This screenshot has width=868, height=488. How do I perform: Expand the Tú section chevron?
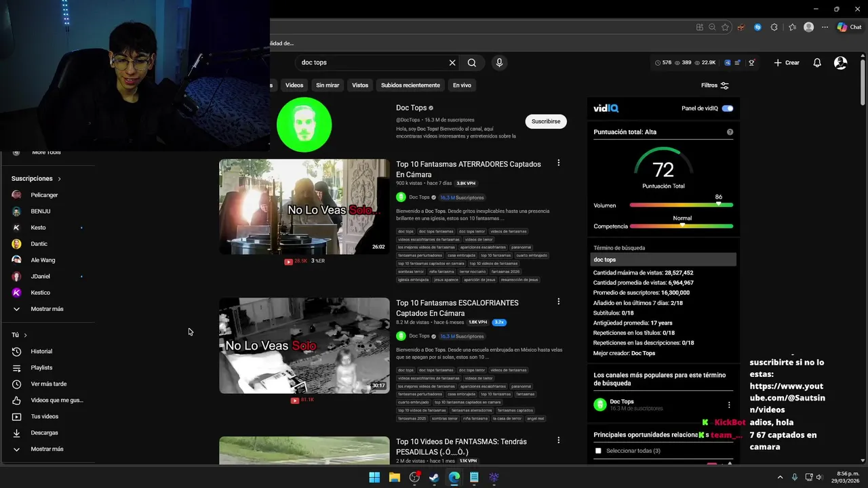pos(25,335)
